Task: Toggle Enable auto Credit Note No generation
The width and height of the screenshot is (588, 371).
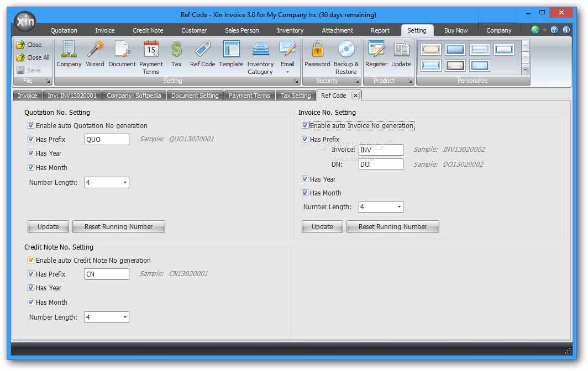Action: (x=31, y=260)
